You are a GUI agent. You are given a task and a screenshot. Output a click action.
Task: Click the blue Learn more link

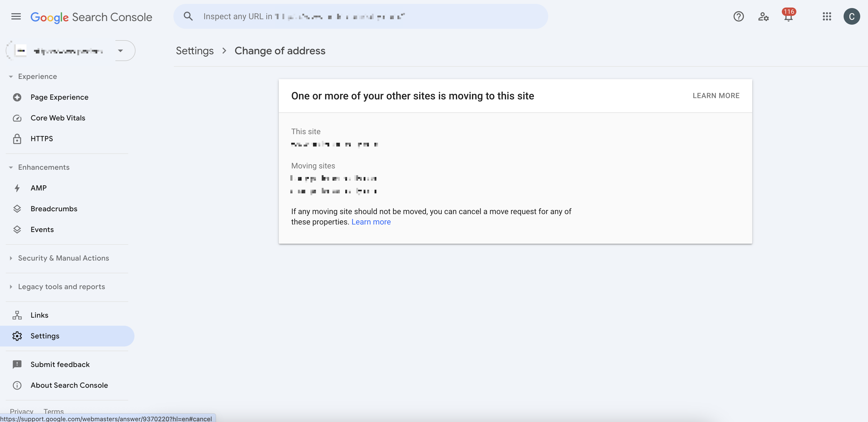(x=371, y=222)
